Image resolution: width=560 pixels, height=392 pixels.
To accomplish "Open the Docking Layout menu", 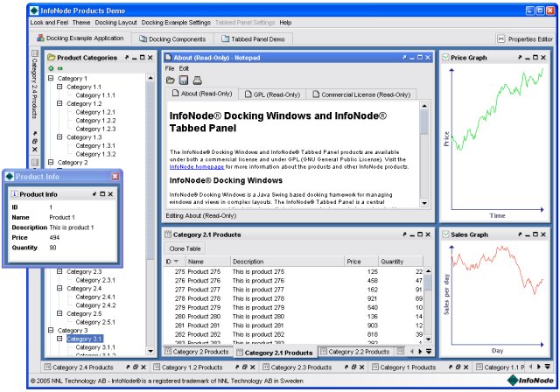I will pyautogui.click(x=115, y=23).
